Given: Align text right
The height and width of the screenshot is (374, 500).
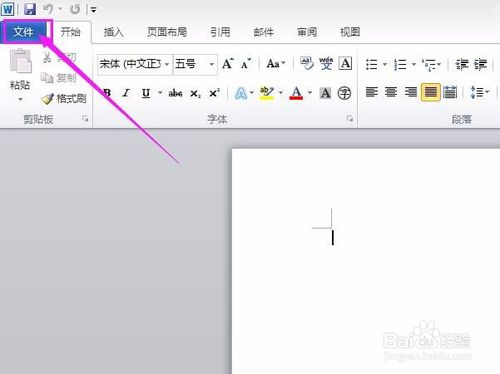Looking at the screenshot, I should [x=411, y=92].
